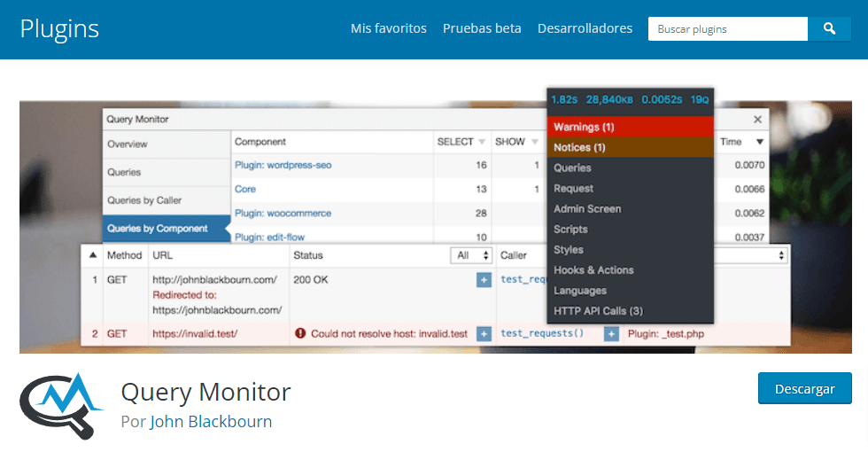Click the 1.82s timing stat
This screenshot has width=868, height=460.
tap(564, 100)
